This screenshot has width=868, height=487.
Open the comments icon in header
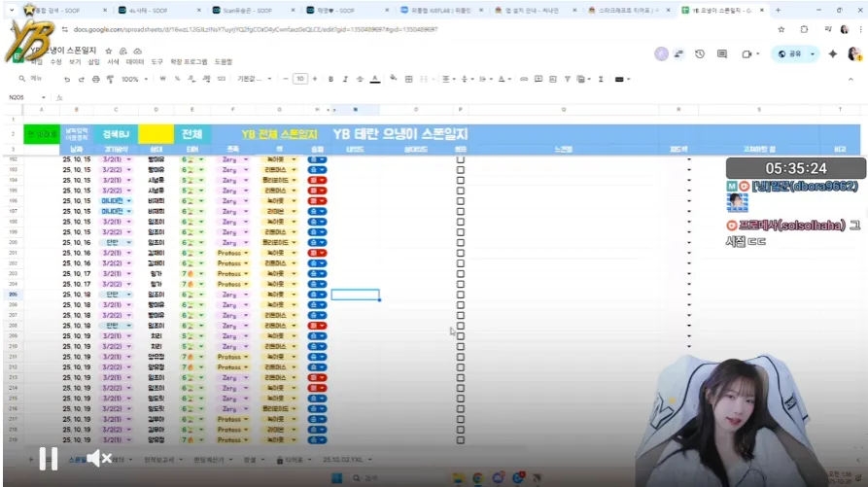pos(724,54)
